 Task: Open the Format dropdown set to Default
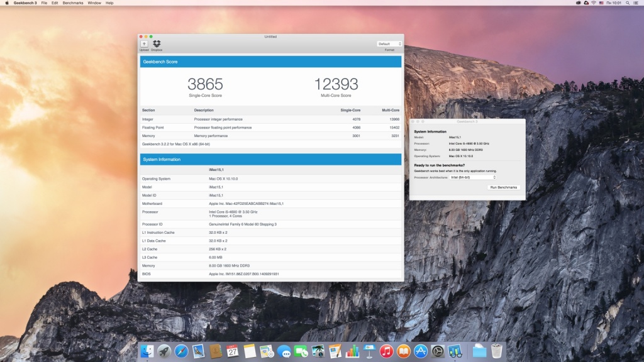(389, 44)
